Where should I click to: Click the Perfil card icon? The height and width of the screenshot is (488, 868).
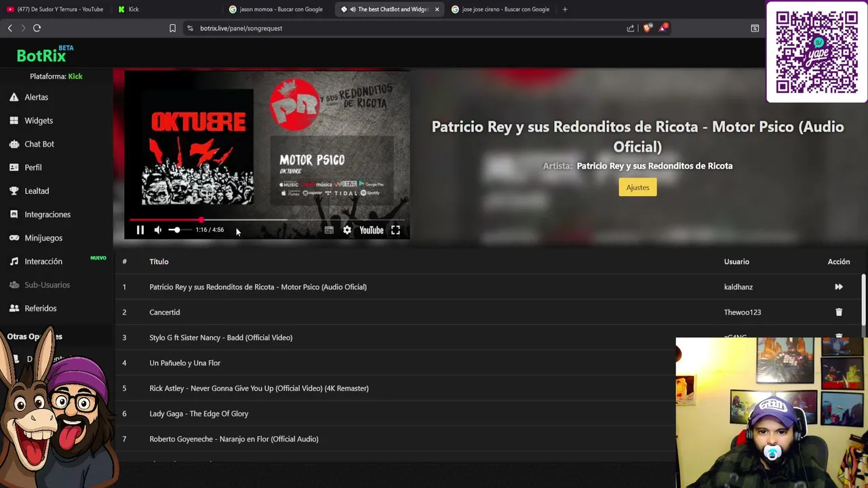(14, 167)
